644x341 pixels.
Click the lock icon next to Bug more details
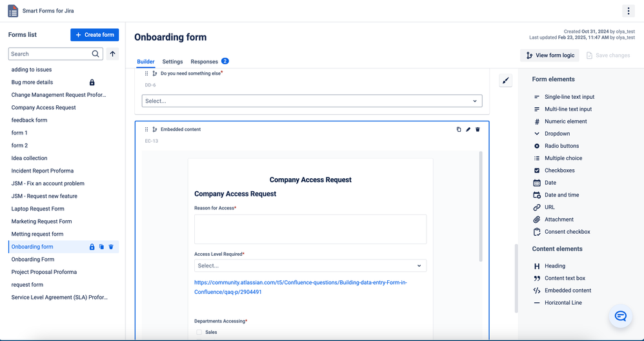pyautogui.click(x=92, y=82)
